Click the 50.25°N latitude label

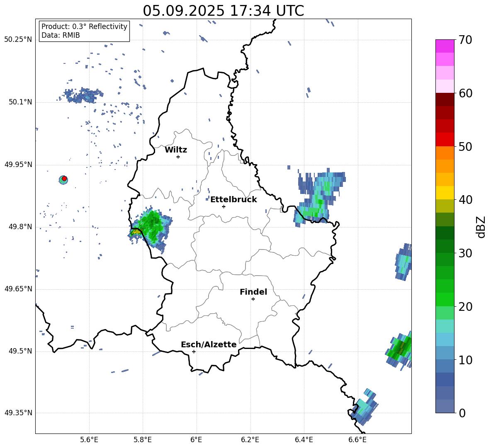18,40
